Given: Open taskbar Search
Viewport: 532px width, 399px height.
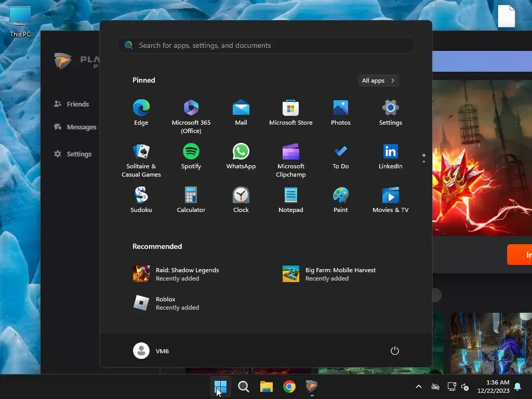Looking at the screenshot, I should point(244,387).
